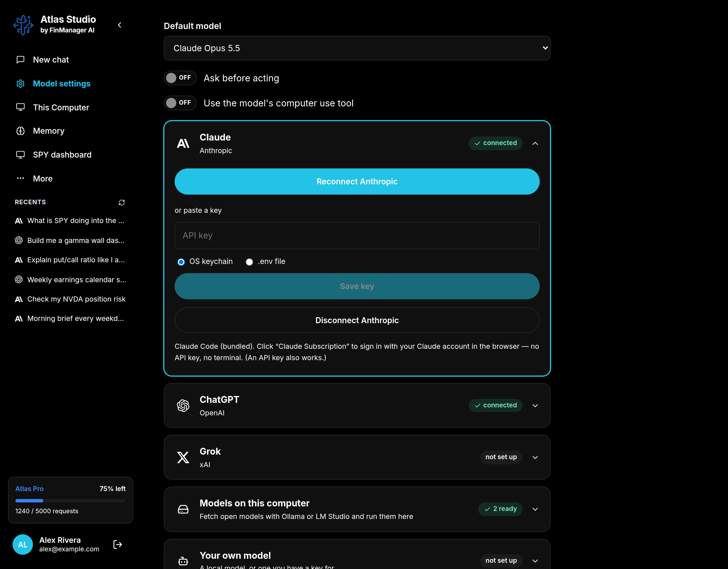Collapse the sidebar with the left chevron
The height and width of the screenshot is (569, 728).
(120, 25)
